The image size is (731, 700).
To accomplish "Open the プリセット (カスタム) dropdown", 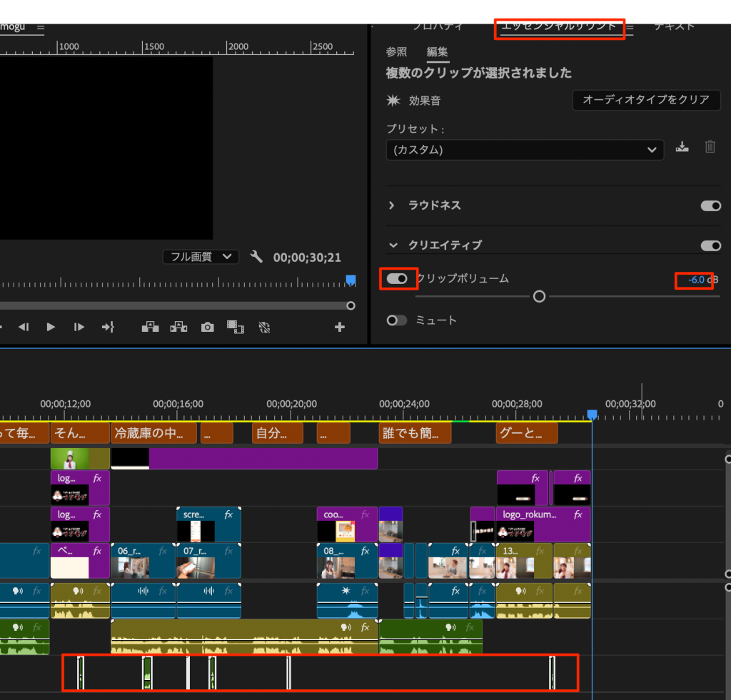I will tap(524, 150).
